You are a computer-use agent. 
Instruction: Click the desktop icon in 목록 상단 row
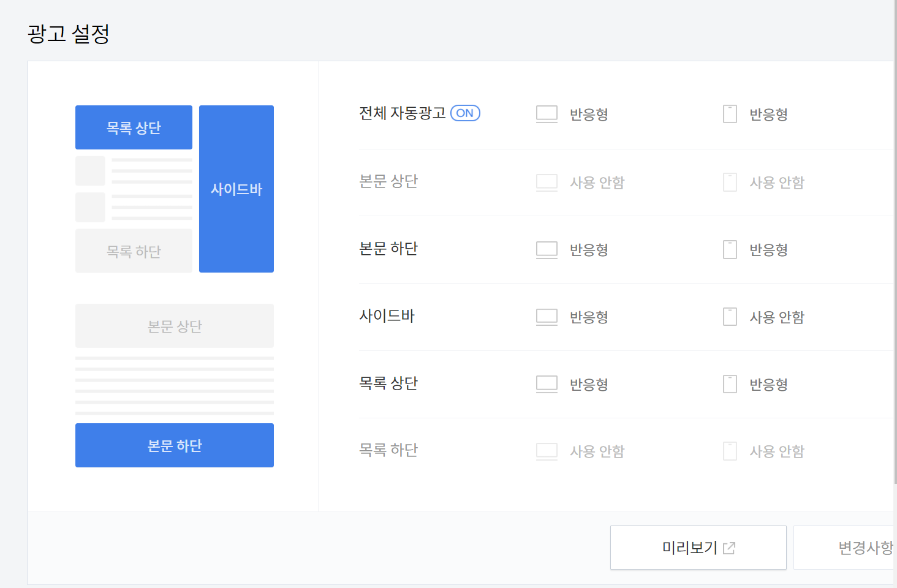[x=547, y=384]
